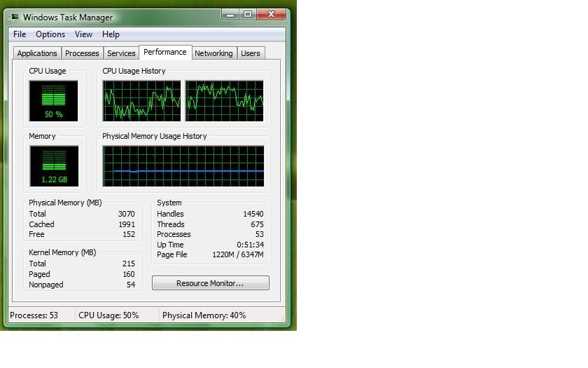Click the Task Manager title bar icon
The height and width of the screenshot is (368, 588).
click(x=15, y=17)
